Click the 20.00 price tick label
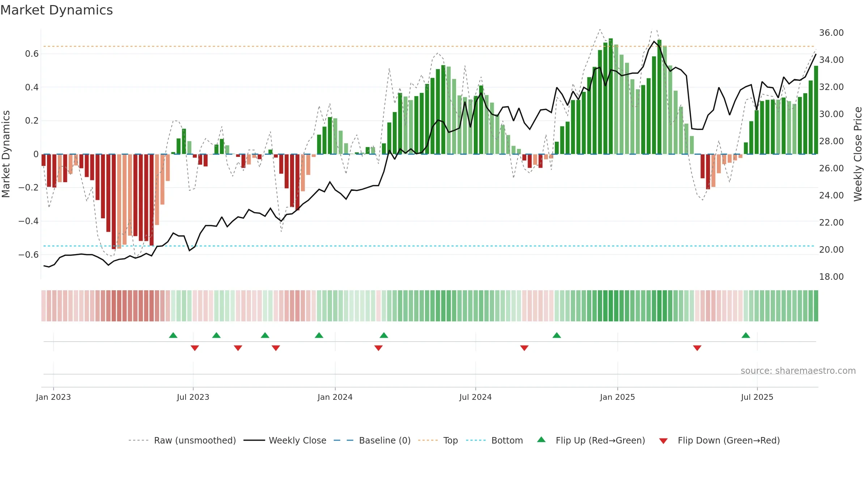The image size is (868, 488). click(x=831, y=249)
